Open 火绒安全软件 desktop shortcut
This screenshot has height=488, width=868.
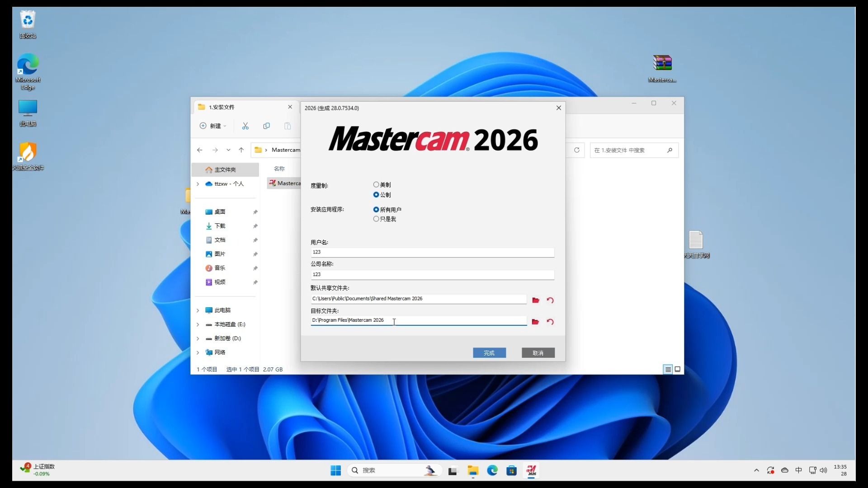pos(28,156)
